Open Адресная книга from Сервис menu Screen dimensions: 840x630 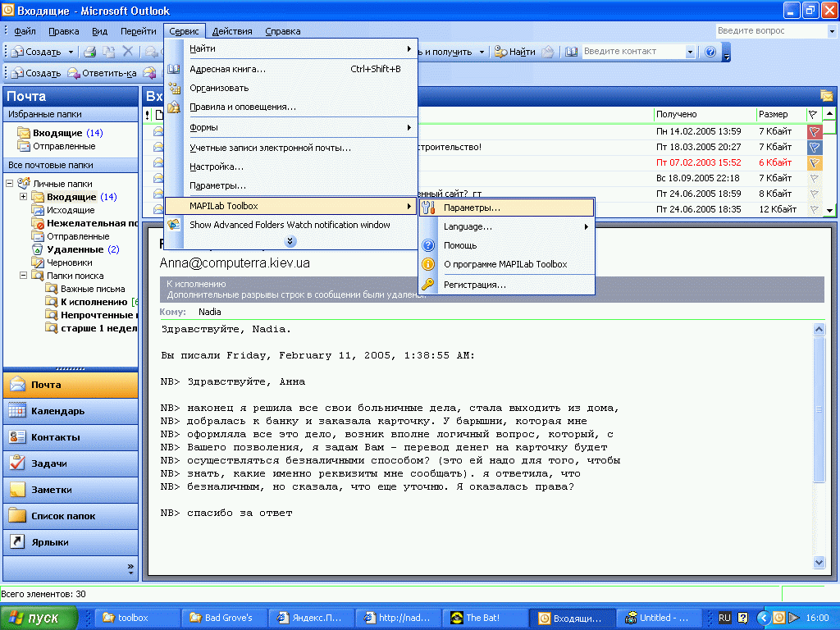(291, 69)
